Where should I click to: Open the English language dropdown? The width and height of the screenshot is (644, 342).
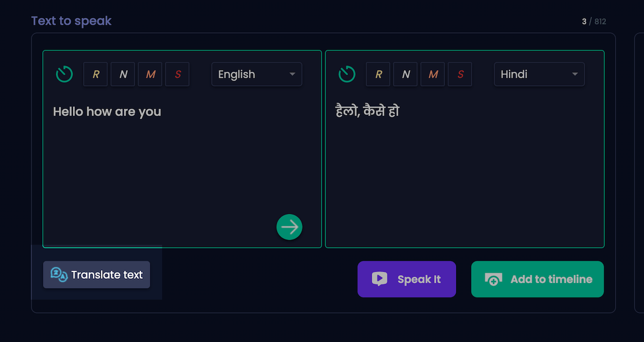click(x=257, y=75)
